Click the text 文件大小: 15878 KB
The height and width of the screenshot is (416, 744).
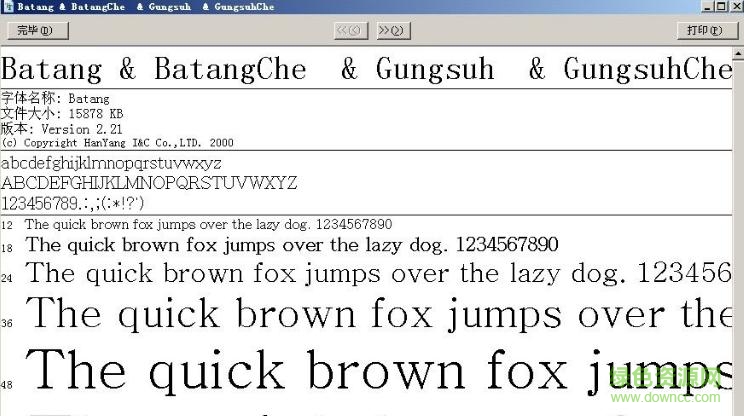coord(62,114)
